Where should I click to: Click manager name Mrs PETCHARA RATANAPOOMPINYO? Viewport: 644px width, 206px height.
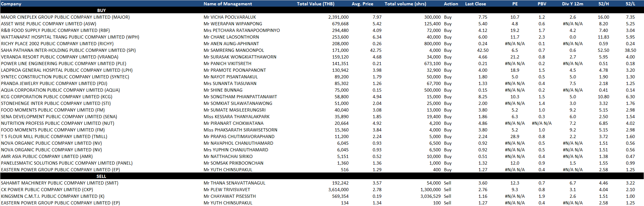[x=242, y=30]
